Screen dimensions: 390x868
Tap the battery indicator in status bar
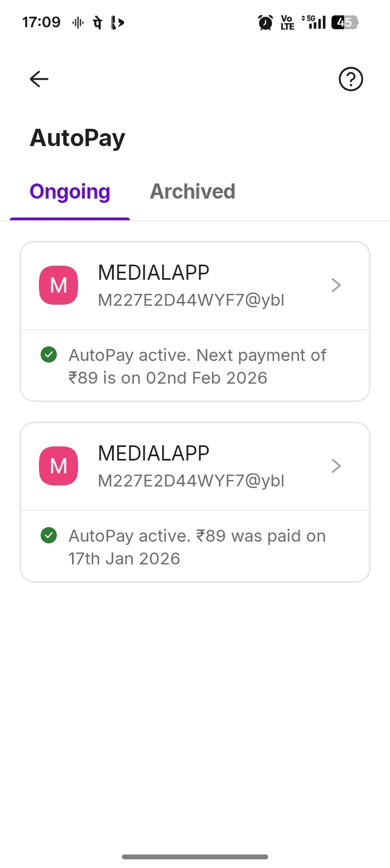pyautogui.click(x=344, y=23)
